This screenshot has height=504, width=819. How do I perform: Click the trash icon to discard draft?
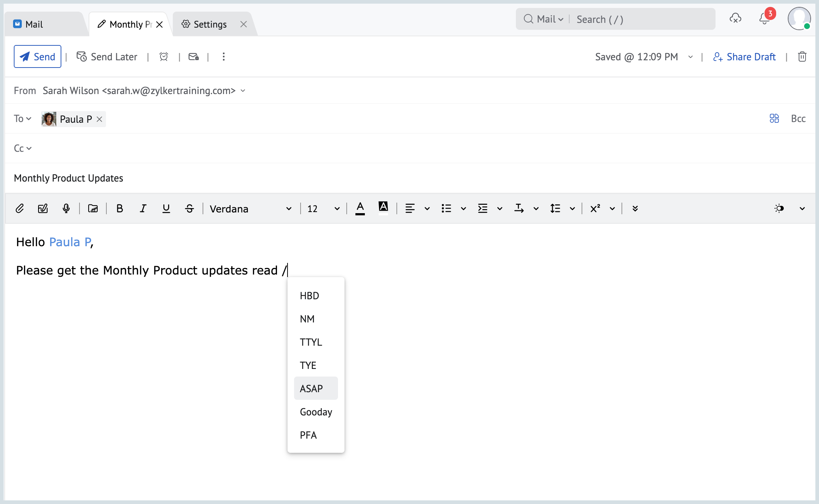tap(802, 57)
